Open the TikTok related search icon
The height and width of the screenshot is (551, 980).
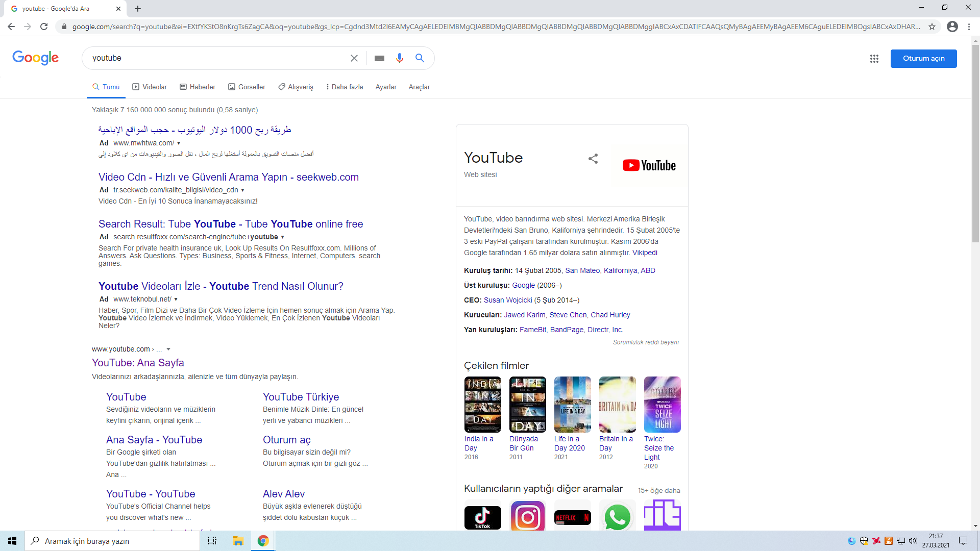(x=482, y=517)
